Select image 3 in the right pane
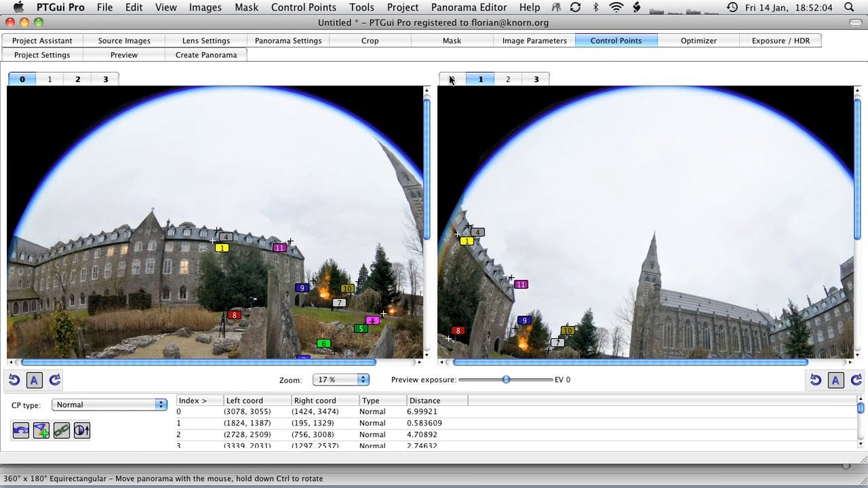The image size is (868, 488). [536, 79]
